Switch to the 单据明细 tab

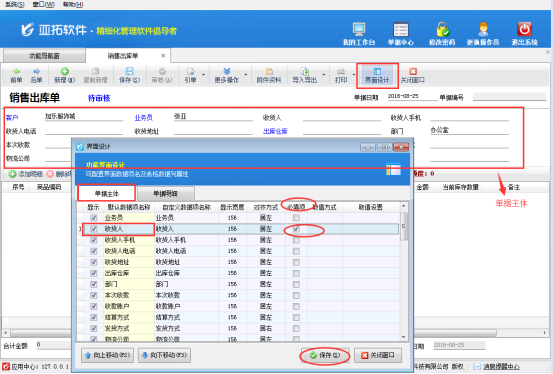pyautogui.click(x=165, y=193)
